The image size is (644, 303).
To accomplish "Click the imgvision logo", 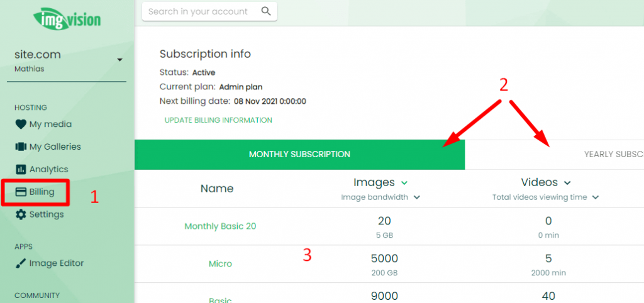I will tap(67, 18).
